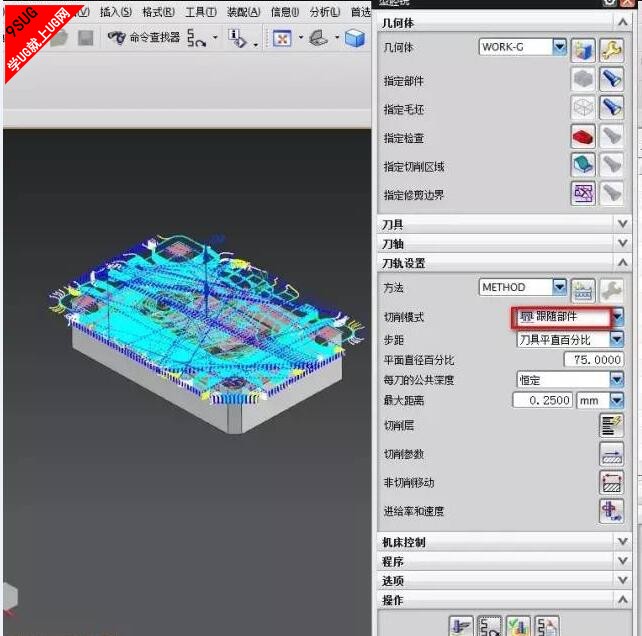
Task: Expand the Machine Control (机床控制) section
Action: click(622, 541)
